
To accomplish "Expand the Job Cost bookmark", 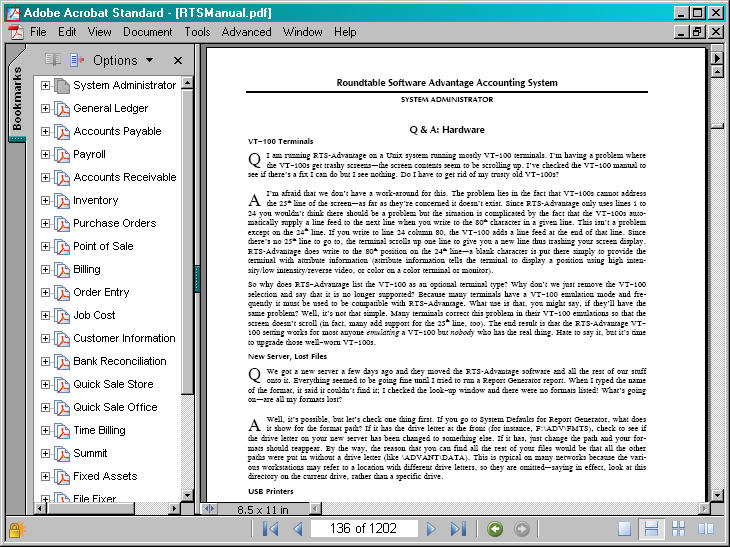I will pyautogui.click(x=45, y=316).
